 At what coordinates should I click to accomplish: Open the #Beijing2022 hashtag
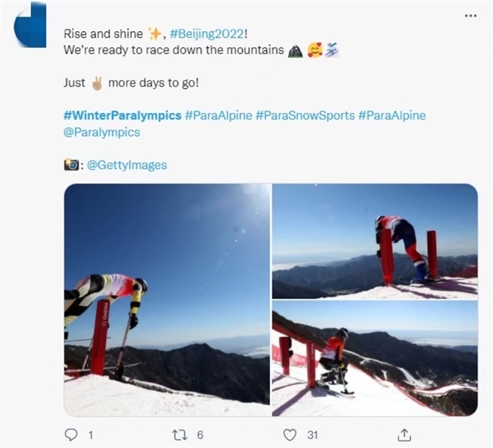coord(206,33)
